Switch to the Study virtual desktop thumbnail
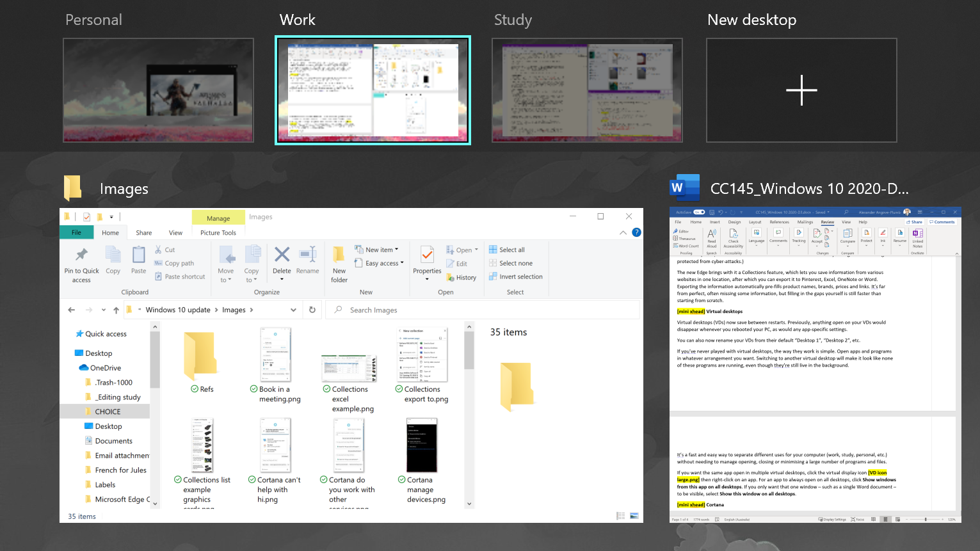This screenshot has height=551, width=980. (x=587, y=90)
